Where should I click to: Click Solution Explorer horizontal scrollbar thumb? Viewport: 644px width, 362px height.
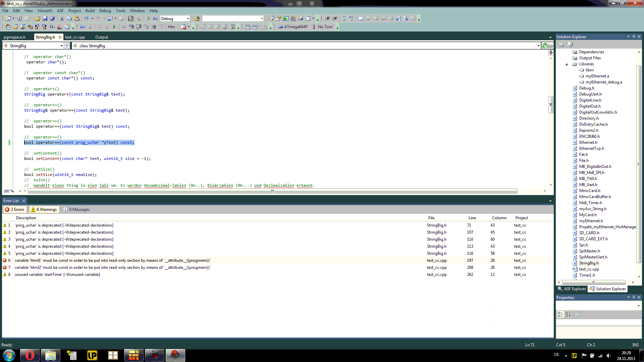coord(594,282)
